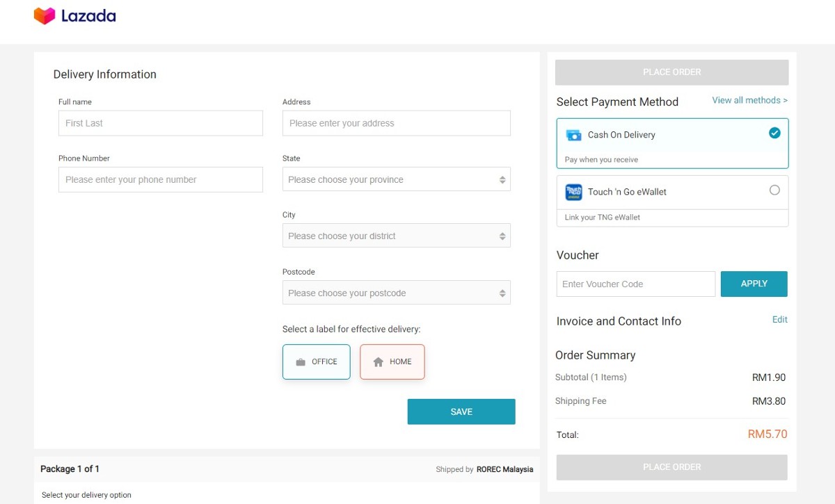Select Touch 'n Go eWallet radio button
Screen dimensions: 835x504
click(x=774, y=190)
